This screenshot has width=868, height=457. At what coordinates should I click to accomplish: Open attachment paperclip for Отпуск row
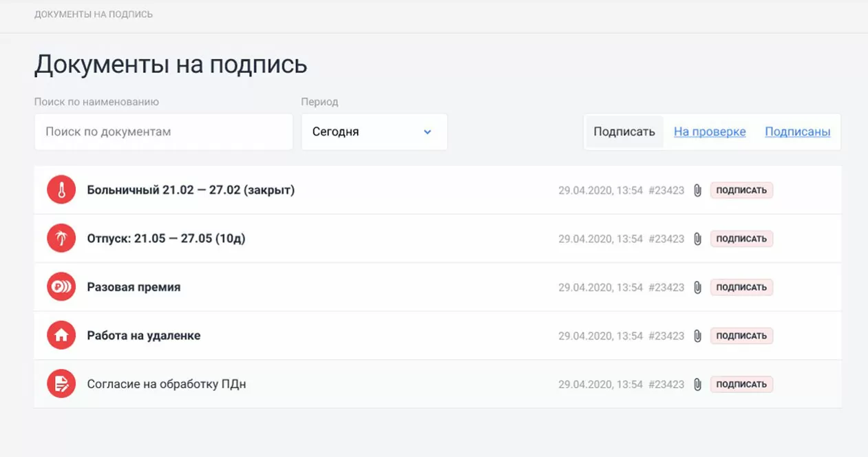coord(697,239)
